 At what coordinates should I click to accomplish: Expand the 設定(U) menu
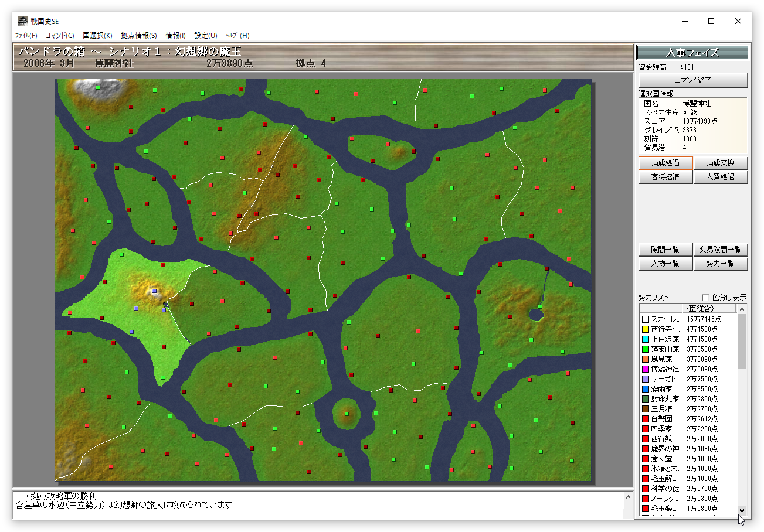pos(206,36)
